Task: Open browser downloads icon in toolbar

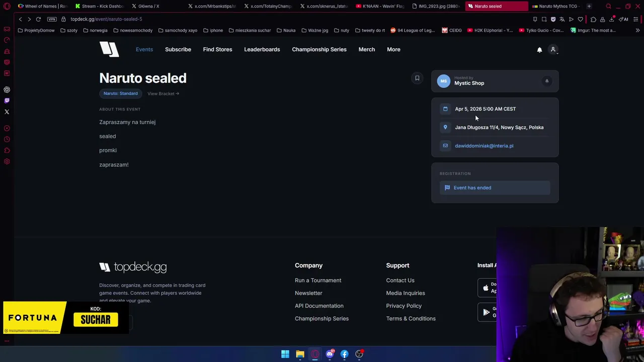Action: click(x=612, y=19)
